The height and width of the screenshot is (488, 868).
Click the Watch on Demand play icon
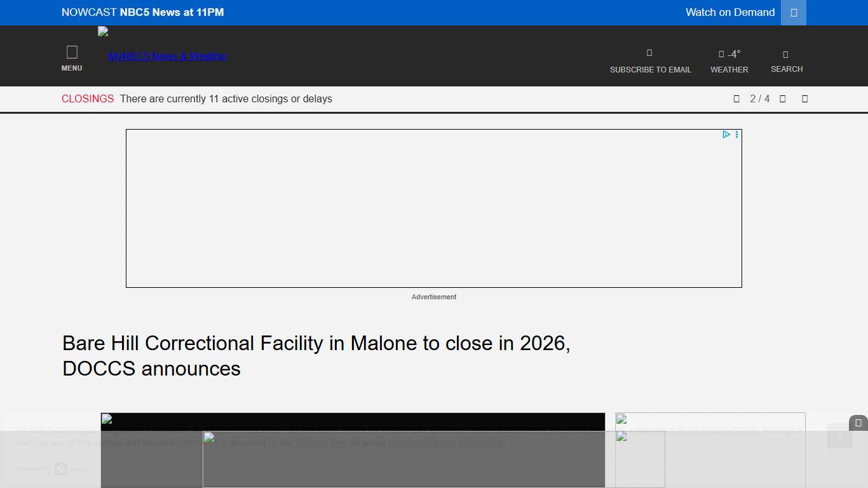coord(793,12)
